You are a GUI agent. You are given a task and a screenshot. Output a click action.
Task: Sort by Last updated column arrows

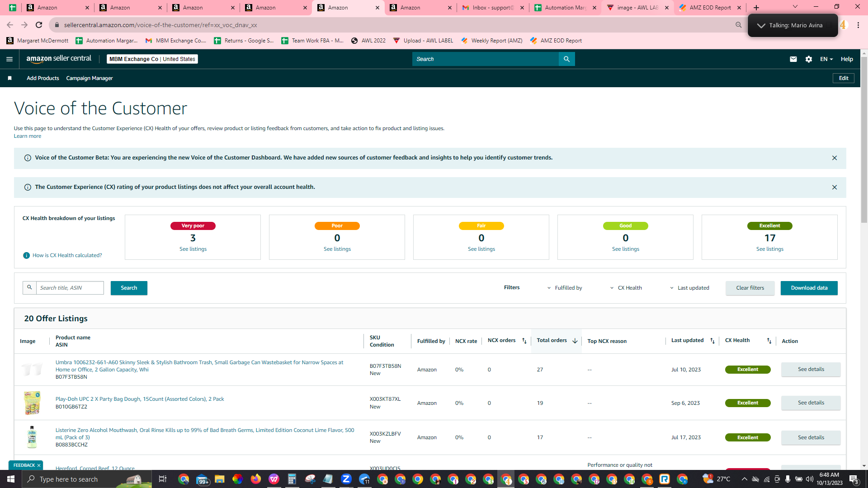(x=712, y=341)
